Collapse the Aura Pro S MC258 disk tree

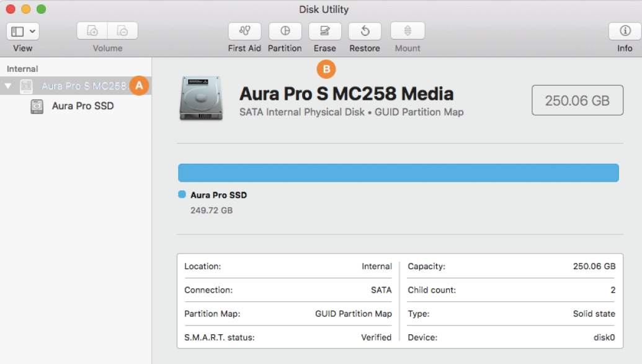[8, 86]
